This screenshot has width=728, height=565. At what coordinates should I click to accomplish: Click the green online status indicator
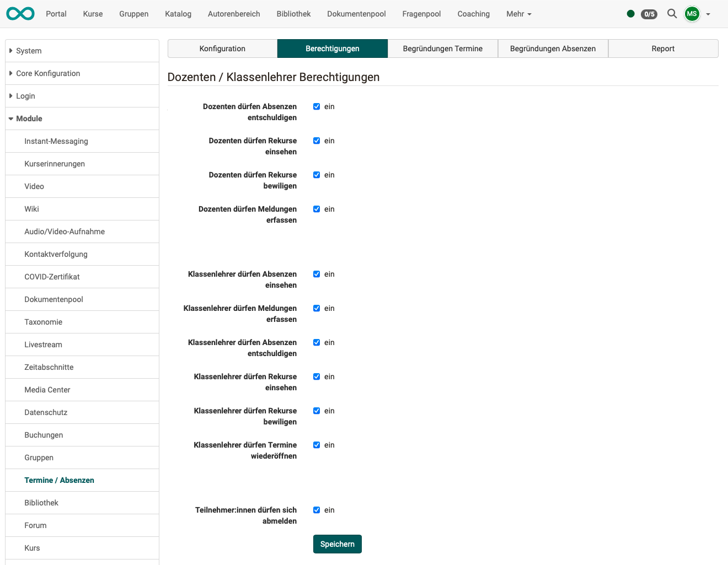pyautogui.click(x=630, y=14)
